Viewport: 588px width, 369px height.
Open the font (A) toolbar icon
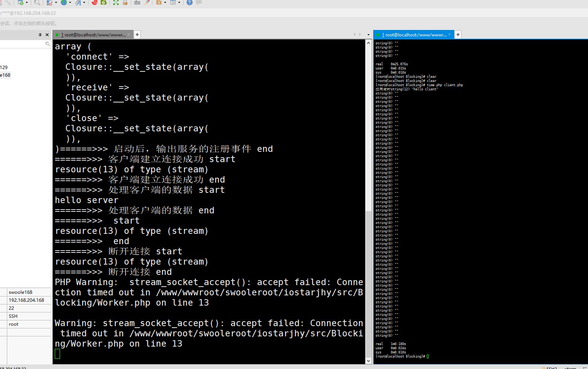[78, 2]
